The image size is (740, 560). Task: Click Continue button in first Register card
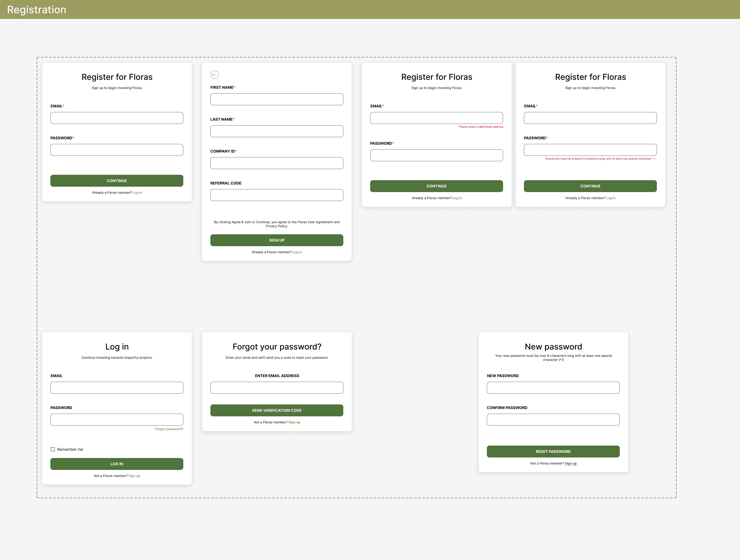point(117,181)
